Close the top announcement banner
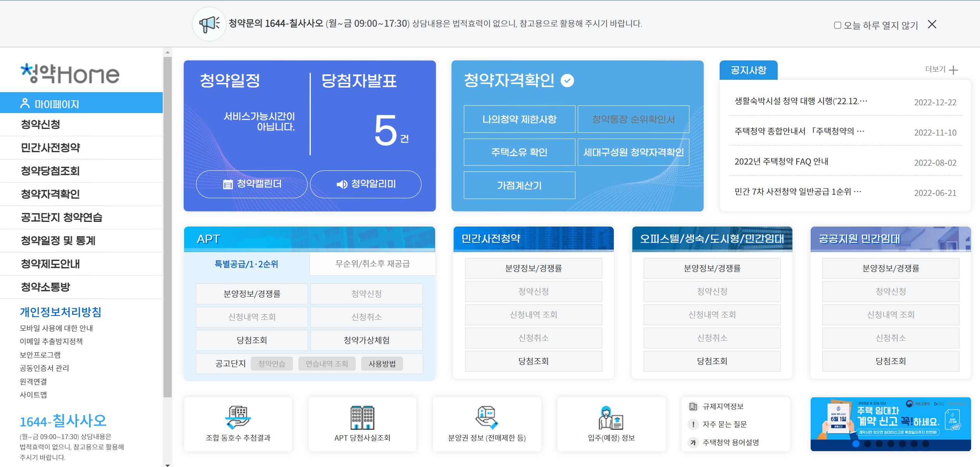This screenshot has width=980, height=467. [x=932, y=24]
